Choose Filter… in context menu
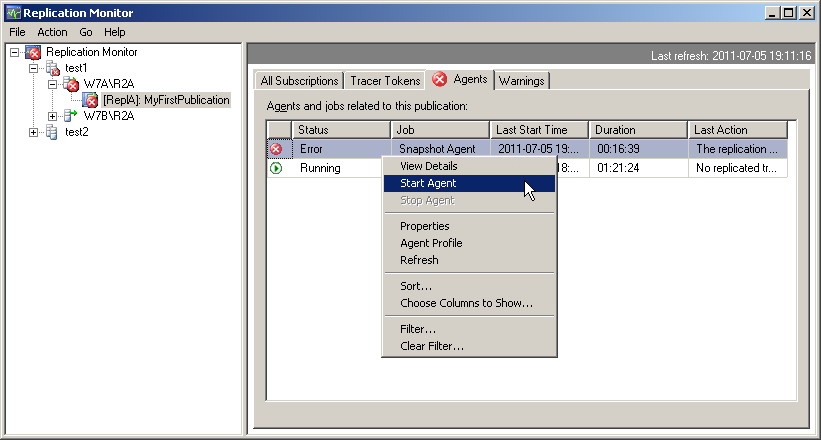The image size is (821, 440). (x=469, y=329)
